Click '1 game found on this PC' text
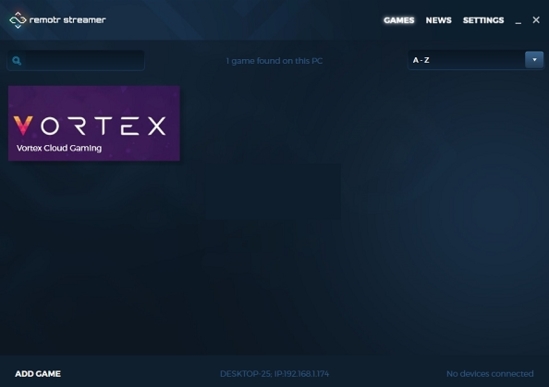549x387 pixels. point(274,61)
